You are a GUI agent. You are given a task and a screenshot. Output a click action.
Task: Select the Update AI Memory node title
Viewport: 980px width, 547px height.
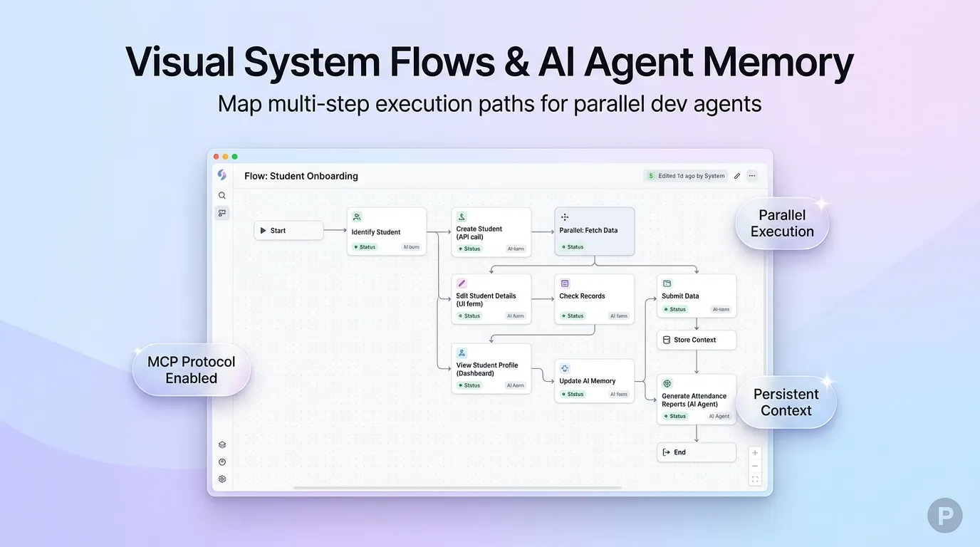point(588,381)
